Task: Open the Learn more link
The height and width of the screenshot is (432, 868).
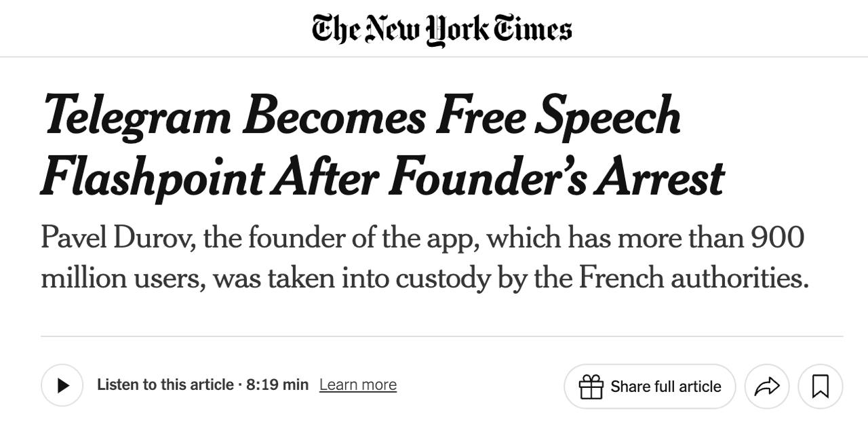Action: [357, 385]
